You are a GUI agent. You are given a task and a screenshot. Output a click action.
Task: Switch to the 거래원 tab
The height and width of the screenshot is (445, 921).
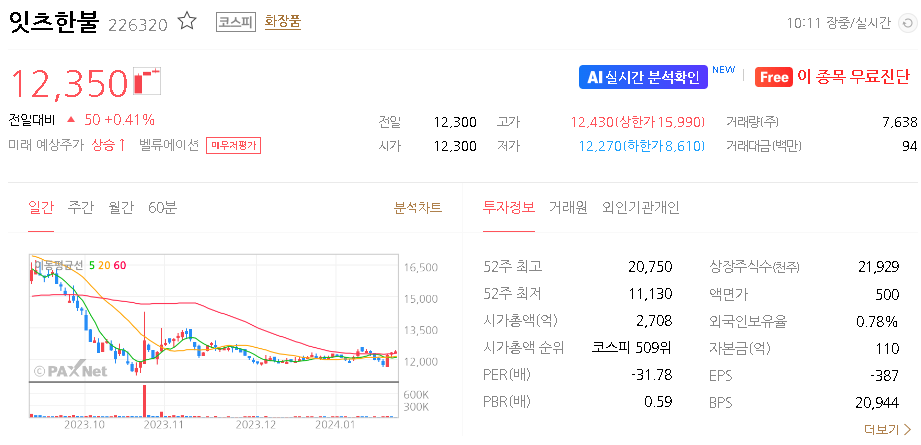pyautogui.click(x=568, y=207)
